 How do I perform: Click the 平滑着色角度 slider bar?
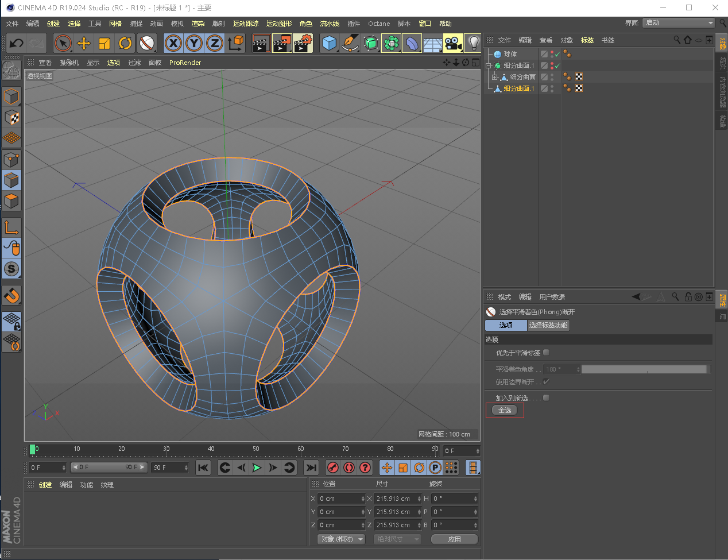(x=645, y=369)
